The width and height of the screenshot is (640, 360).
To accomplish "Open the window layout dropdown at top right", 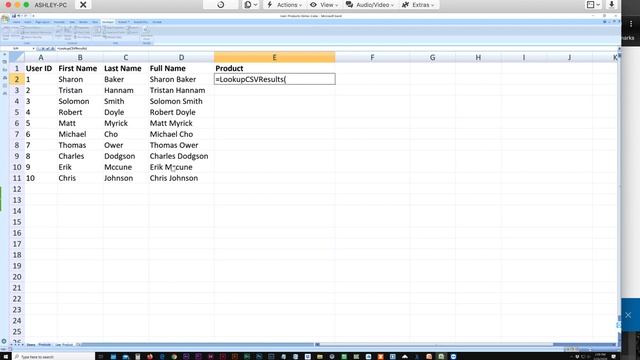I will [x=593, y=5].
